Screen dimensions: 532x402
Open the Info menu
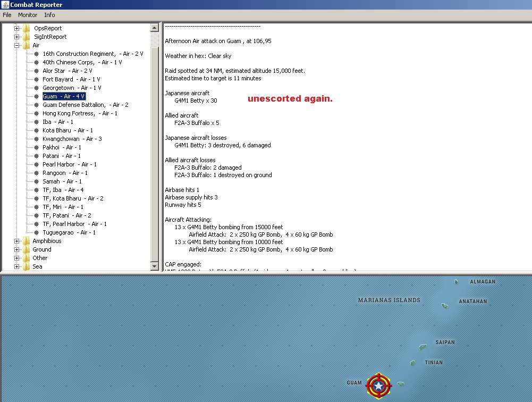(x=49, y=15)
